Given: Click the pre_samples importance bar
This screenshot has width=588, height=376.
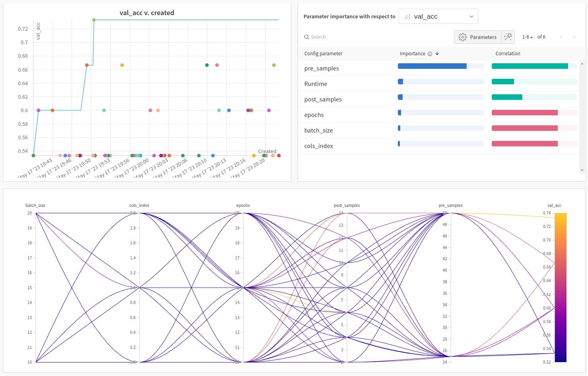Looking at the screenshot, I should pyautogui.click(x=432, y=66).
